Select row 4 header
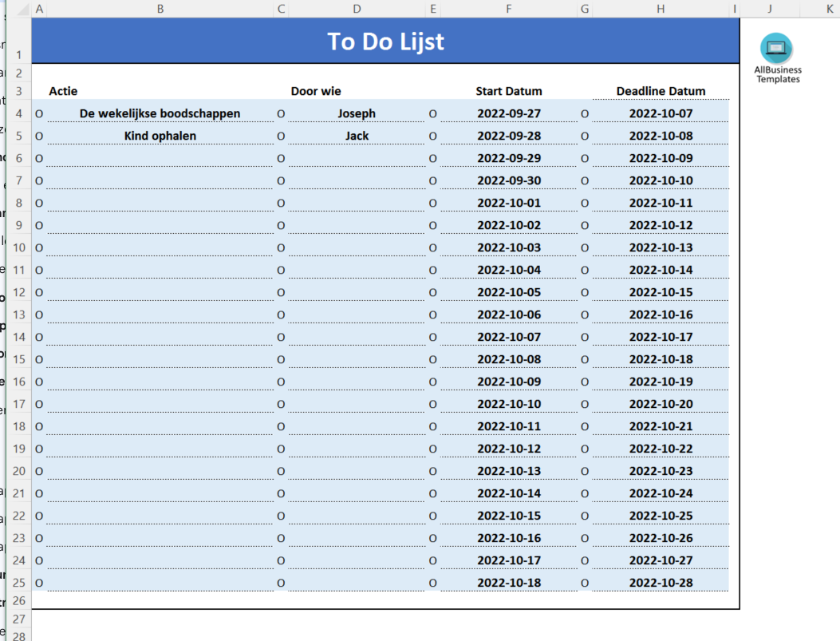Image resolution: width=840 pixels, height=641 pixels. tap(19, 113)
